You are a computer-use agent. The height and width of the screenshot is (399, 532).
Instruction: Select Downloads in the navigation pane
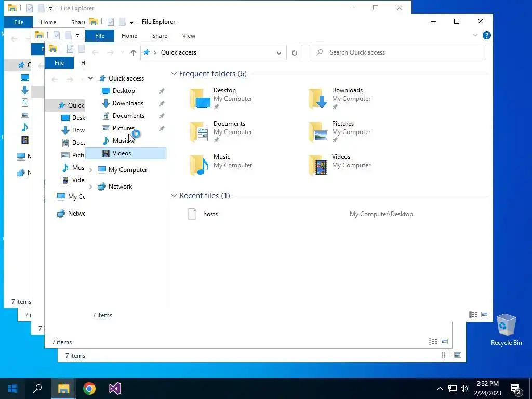128,103
